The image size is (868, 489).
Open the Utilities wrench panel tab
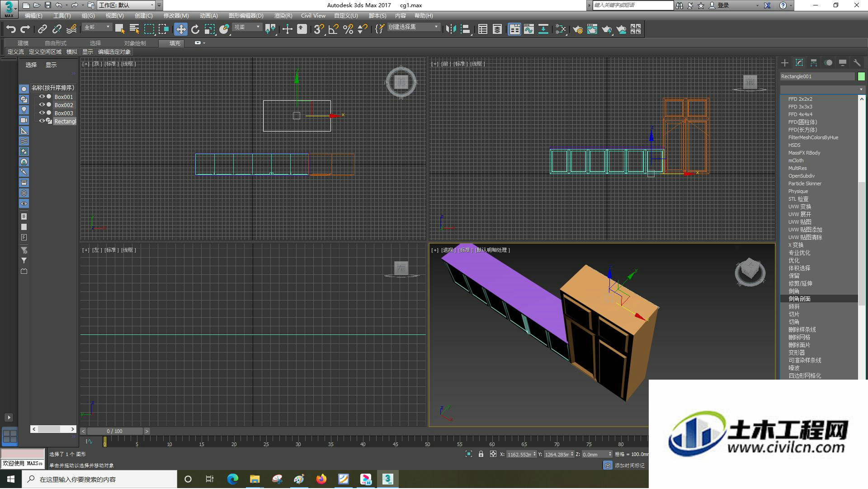click(x=857, y=63)
